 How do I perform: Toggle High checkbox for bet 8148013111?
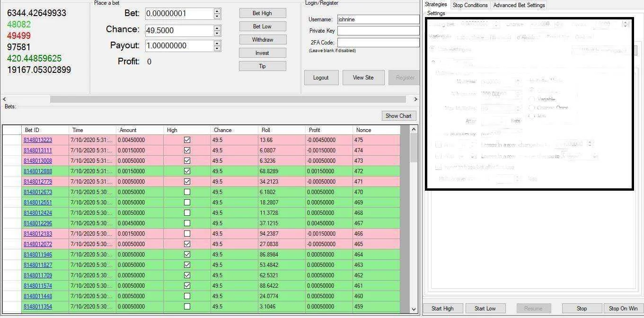coord(187,150)
